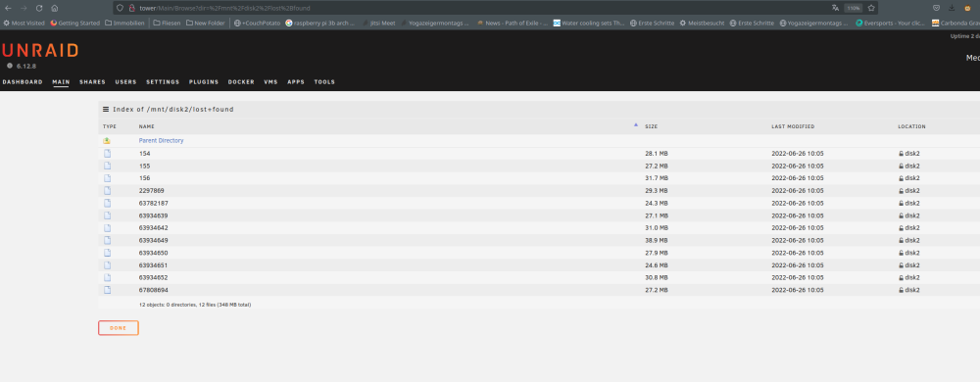The image size is (980, 382).
Task: Sort the listing by Size column
Action: [x=652, y=126]
